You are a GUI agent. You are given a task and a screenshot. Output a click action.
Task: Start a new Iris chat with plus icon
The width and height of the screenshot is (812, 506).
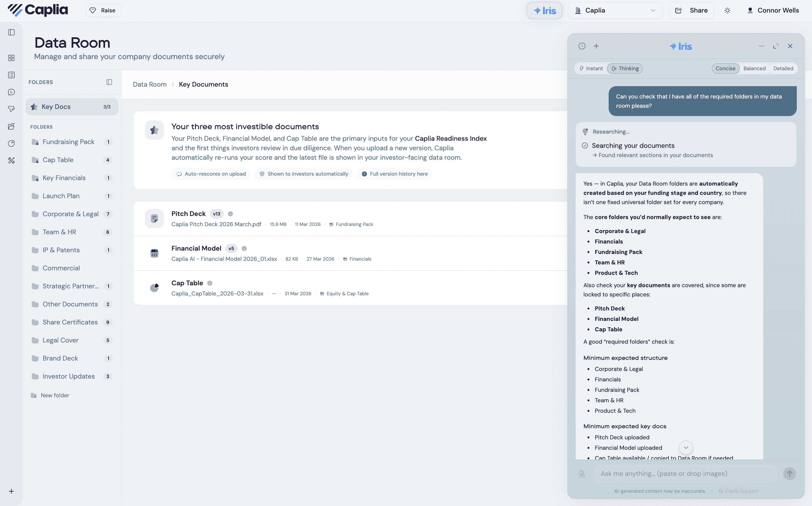pos(596,46)
